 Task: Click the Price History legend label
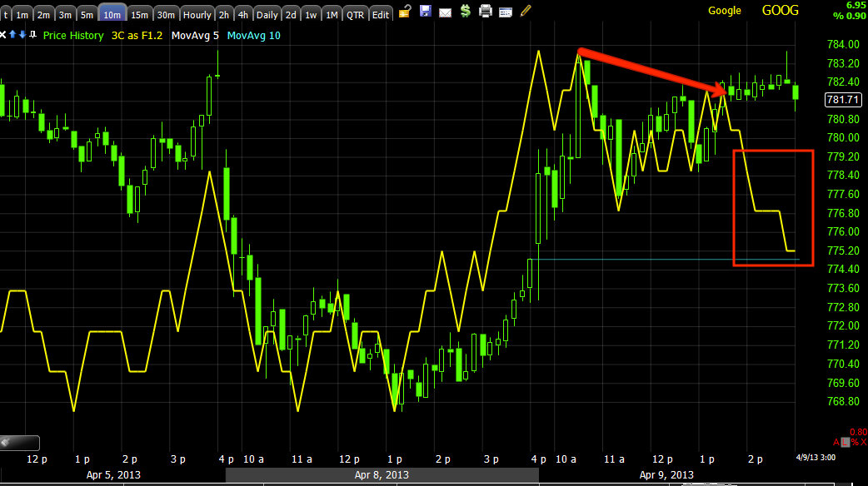[73, 36]
